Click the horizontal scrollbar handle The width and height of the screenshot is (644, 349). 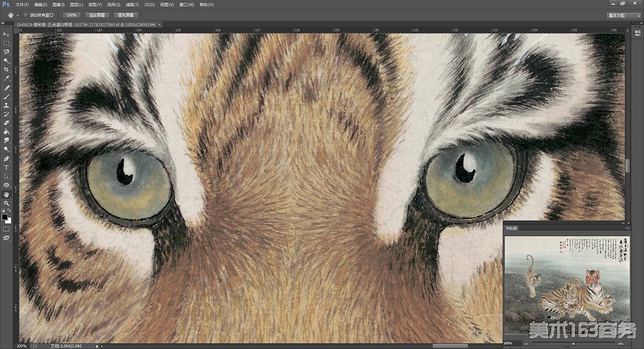click(x=450, y=346)
